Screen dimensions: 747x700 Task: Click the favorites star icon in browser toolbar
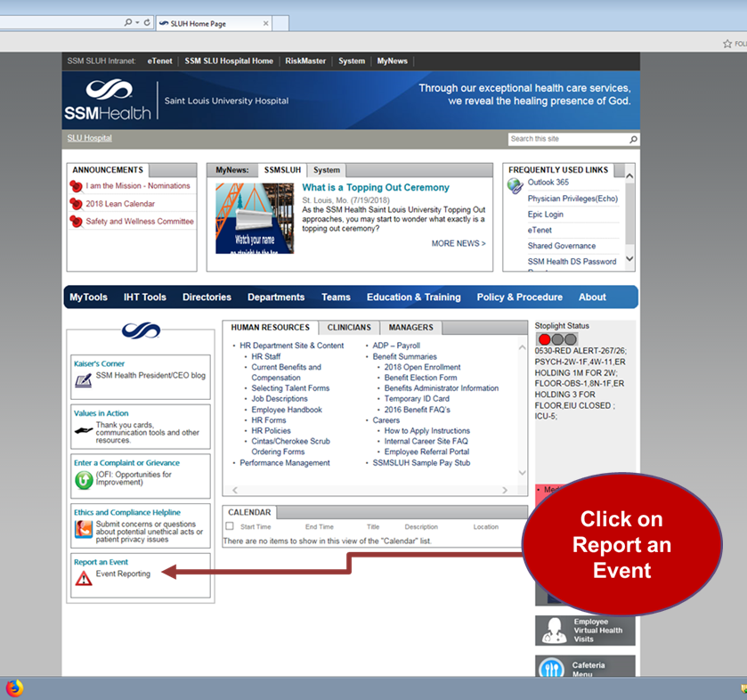pyautogui.click(x=727, y=44)
